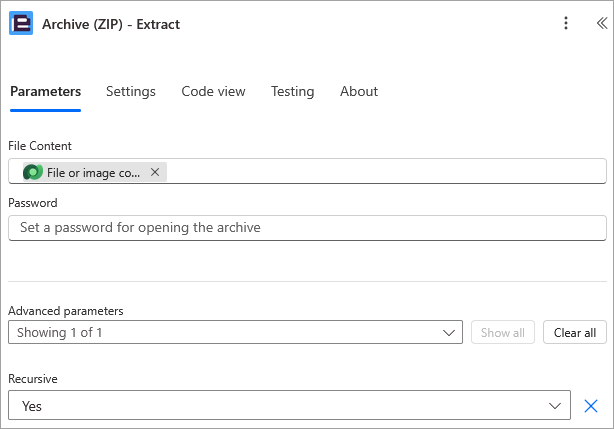The height and width of the screenshot is (429, 614).
Task: Click the Archive (ZIP) - Extract title
Action: (111, 24)
